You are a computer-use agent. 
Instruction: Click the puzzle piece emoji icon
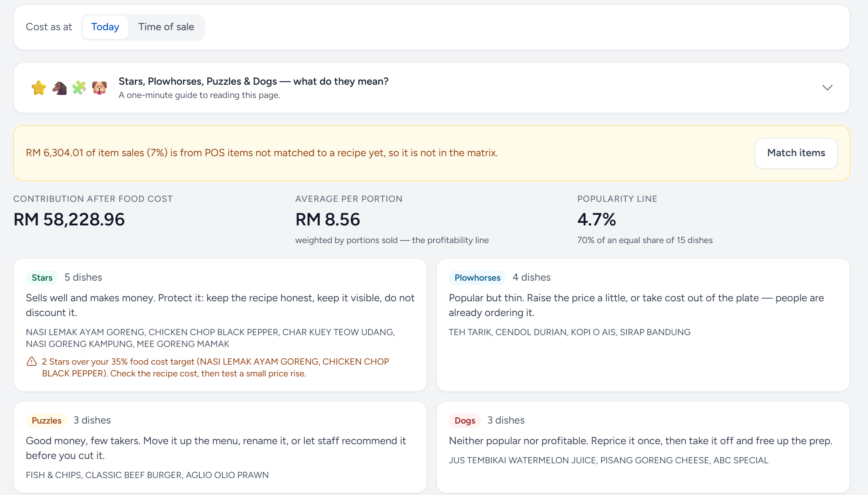click(x=79, y=88)
